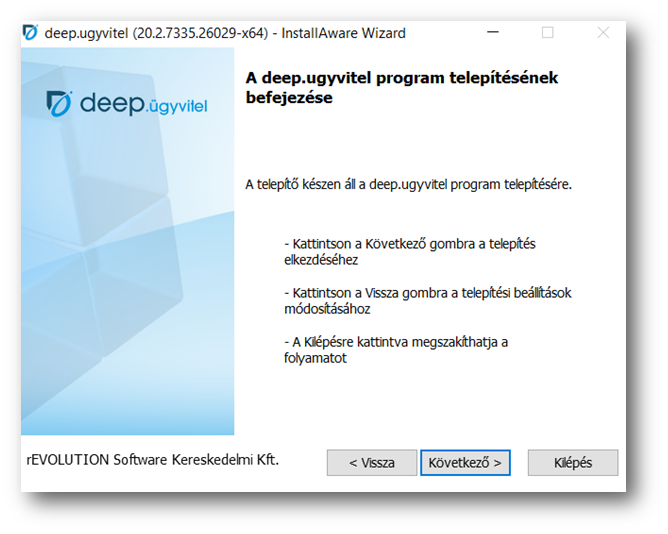The image size is (668, 534).
Task: Click the deep logo emblem in blue banner
Action: pos(59,102)
